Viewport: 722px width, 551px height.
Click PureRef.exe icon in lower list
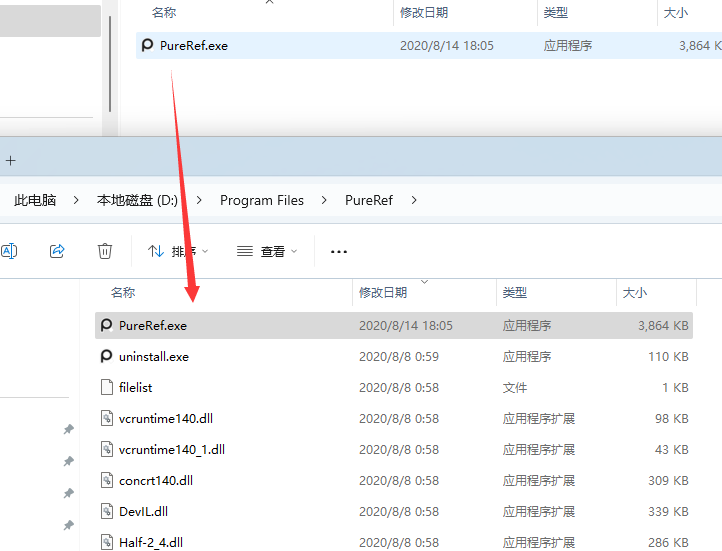(x=106, y=325)
